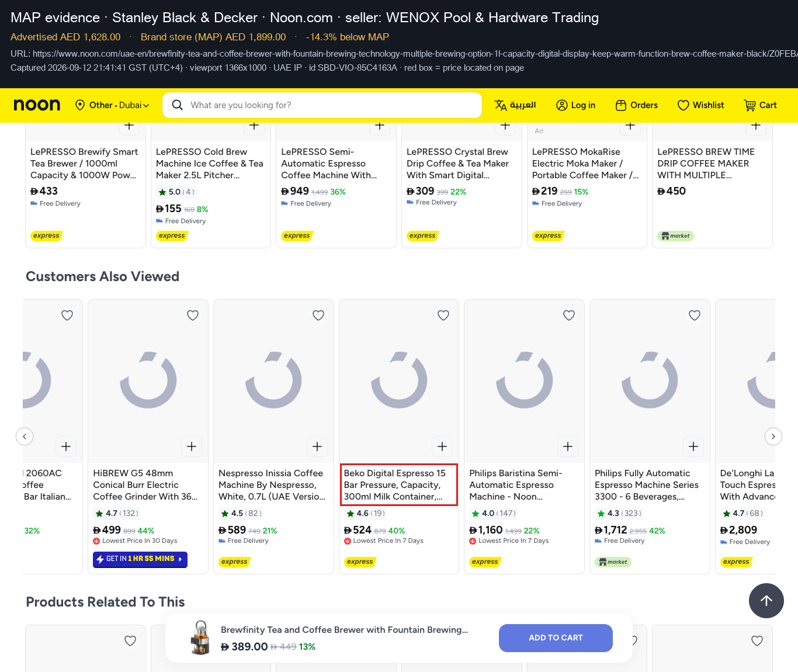The image size is (798, 672).
Task: Open the De'Longhi La Touch Espresso title
Action: coord(748,485)
